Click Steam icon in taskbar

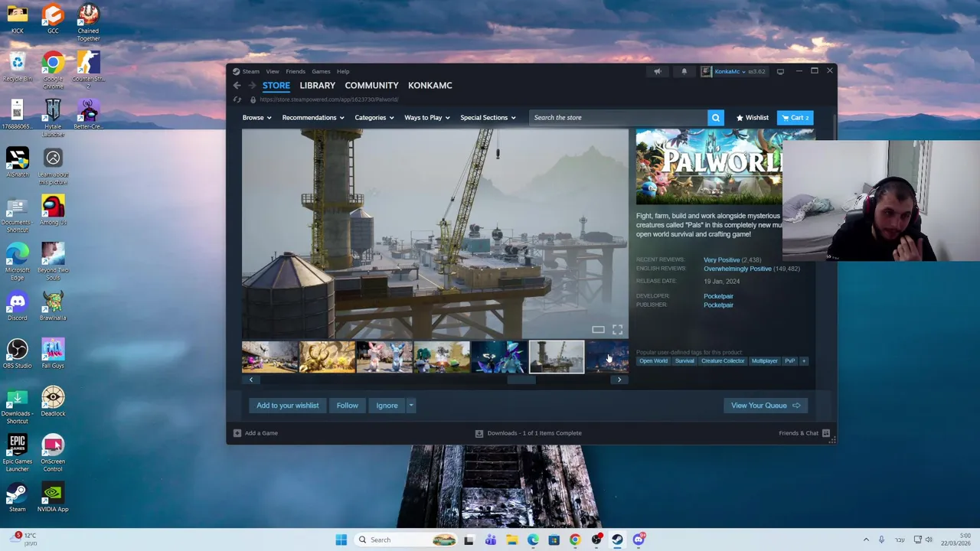click(616, 540)
